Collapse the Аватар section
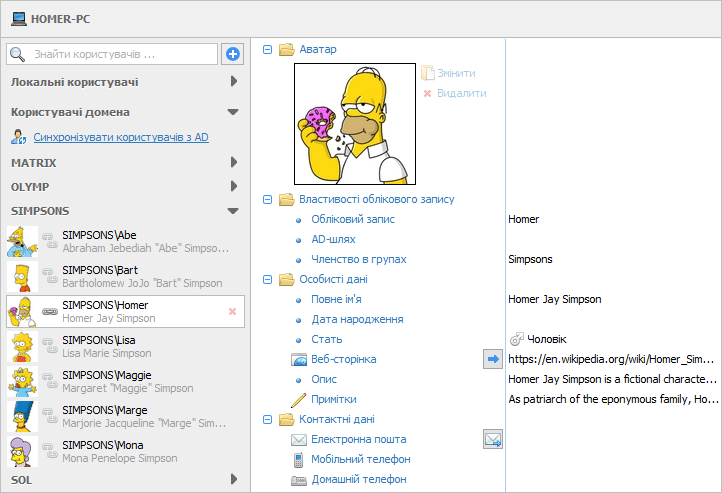 [x=267, y=49]
